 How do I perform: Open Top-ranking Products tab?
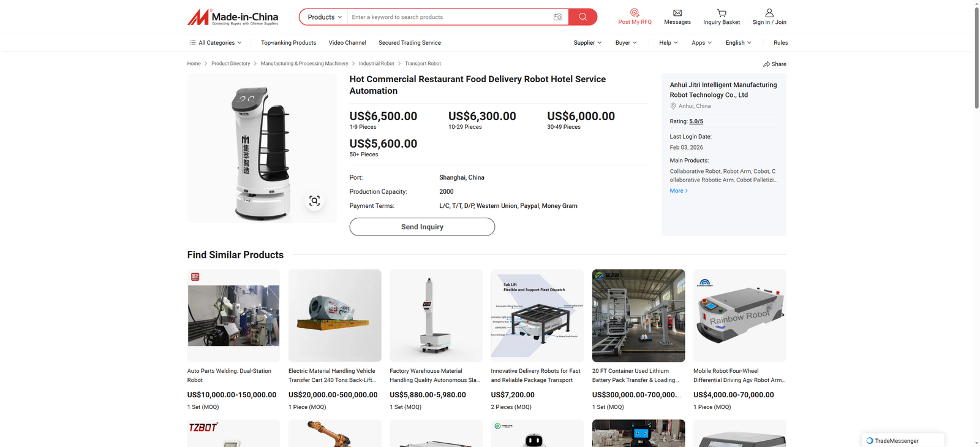point(288,43)
